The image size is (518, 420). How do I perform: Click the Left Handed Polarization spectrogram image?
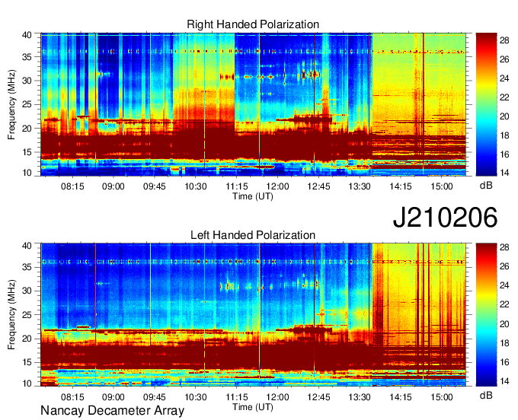coord(254,315)
